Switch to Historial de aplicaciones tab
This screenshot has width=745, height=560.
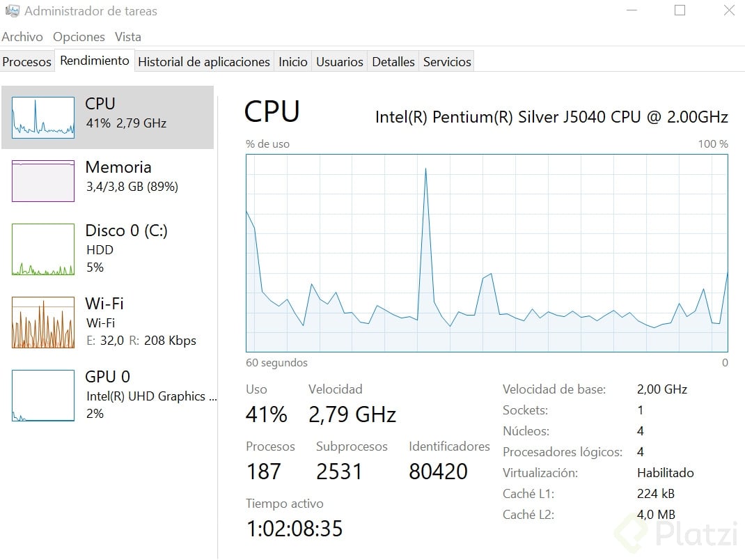pyautogui.click(x=204, y=62)
